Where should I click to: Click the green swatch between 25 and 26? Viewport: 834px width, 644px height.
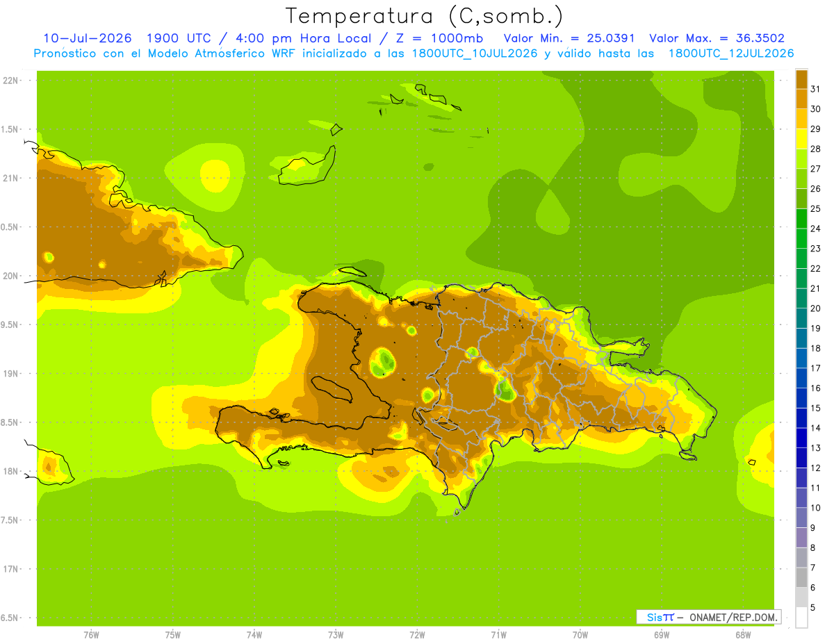[801, 199]
